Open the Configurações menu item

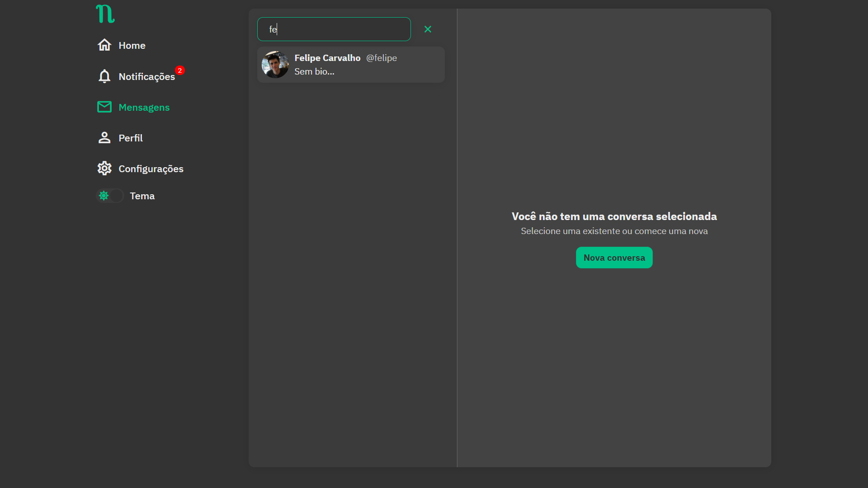tap(151, 169)
